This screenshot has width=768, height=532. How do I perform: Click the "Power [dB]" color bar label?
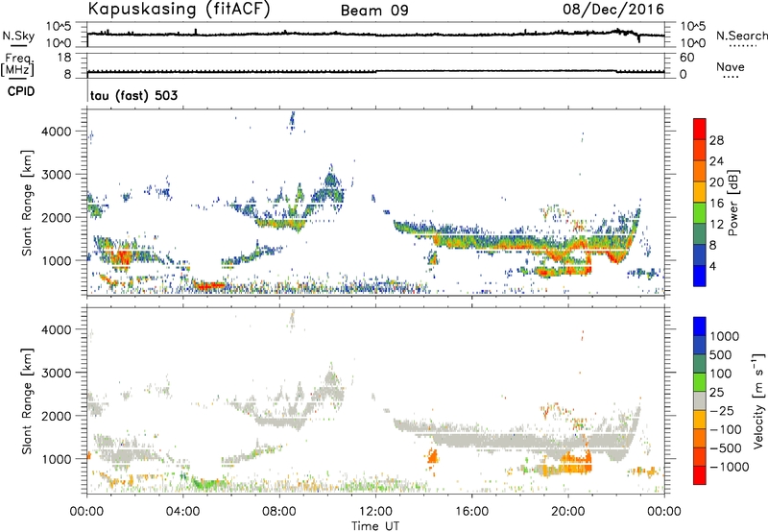pyautogui.click(x=732, y=203)
